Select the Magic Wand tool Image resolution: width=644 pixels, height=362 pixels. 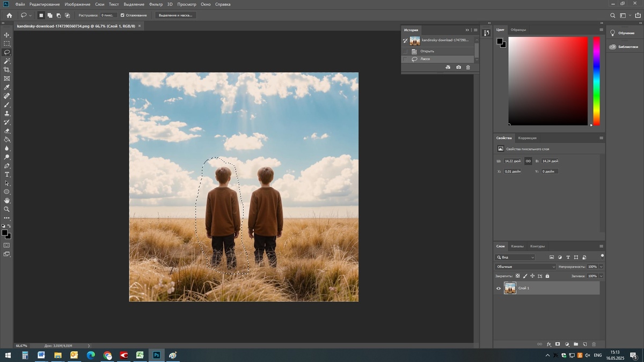click(x=7, y=61)
